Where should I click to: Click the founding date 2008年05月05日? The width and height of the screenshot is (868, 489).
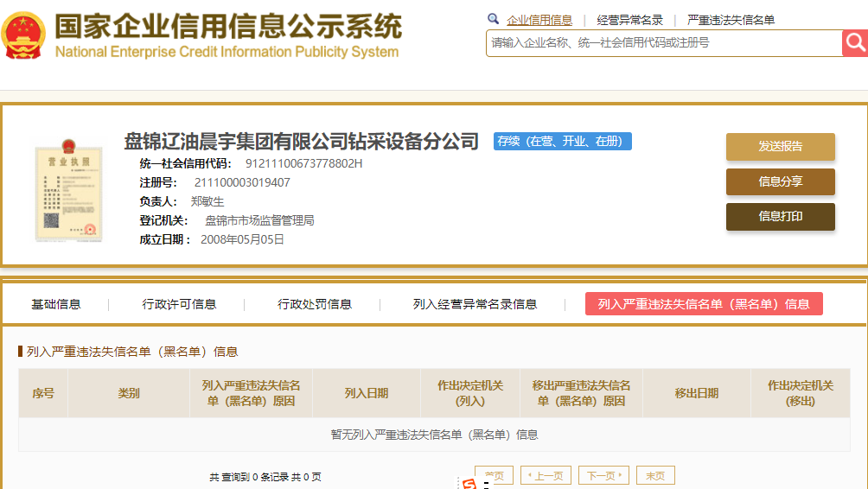tap(242, 239)
